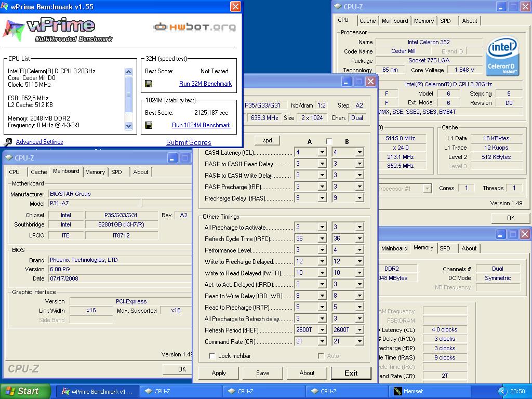Click the Intel Celeron 352 name field
The height and width of the screenshot is (399, 532).
pyautogui.click(x=429, y=42)
